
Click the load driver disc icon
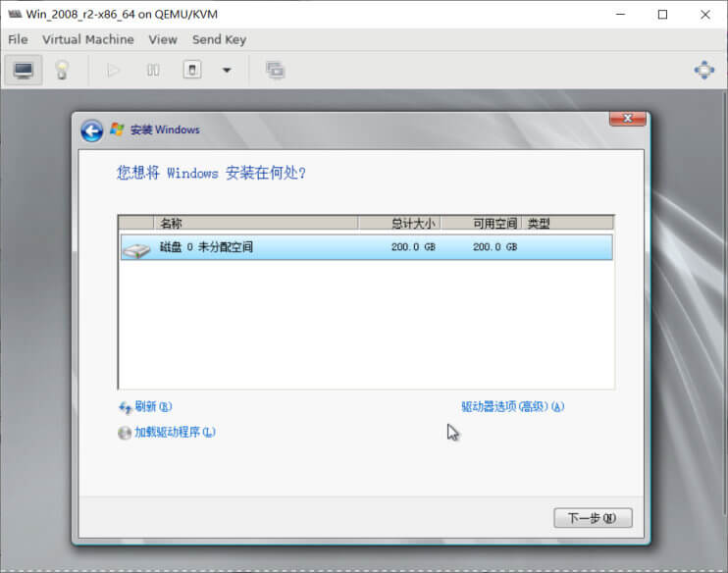coord(125,433)
